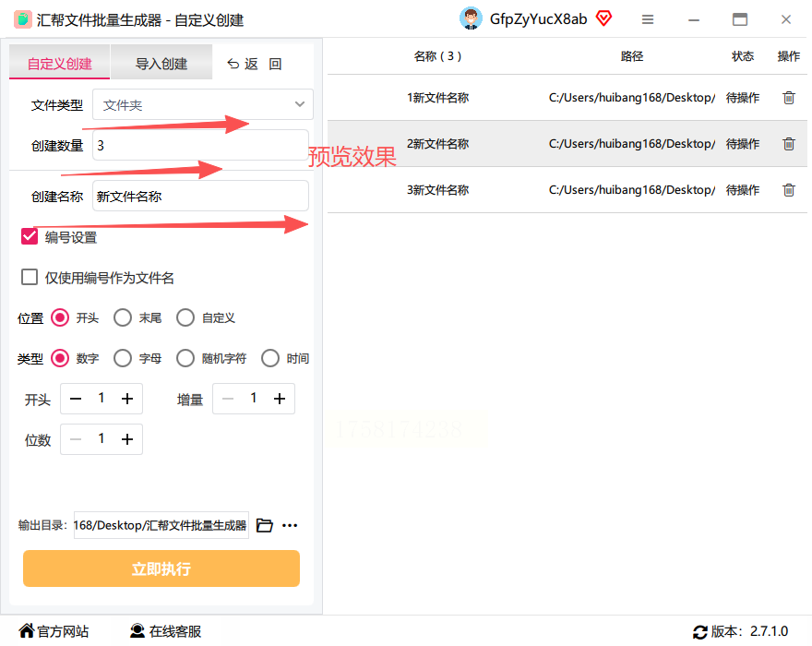Switch to the 导入创建 tab

161,63
